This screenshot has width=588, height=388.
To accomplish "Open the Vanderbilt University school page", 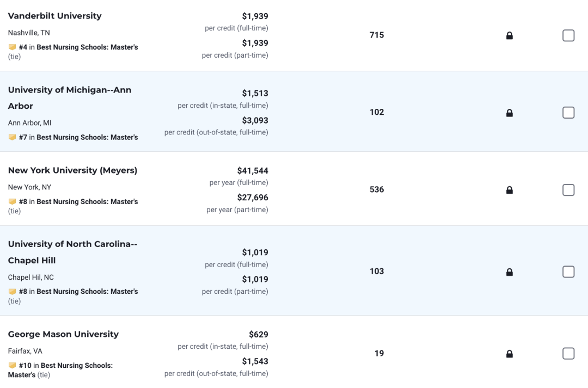I will pyautogui.click(x=55, y=16).
